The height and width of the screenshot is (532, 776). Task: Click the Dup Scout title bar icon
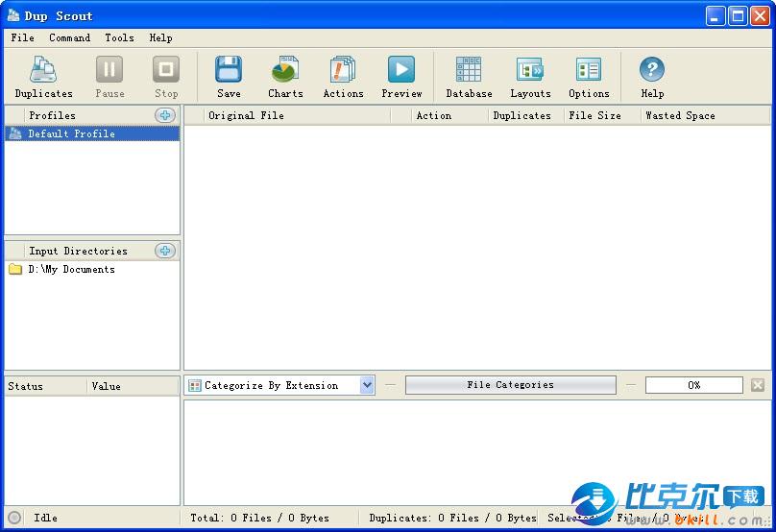click(13, 15)
